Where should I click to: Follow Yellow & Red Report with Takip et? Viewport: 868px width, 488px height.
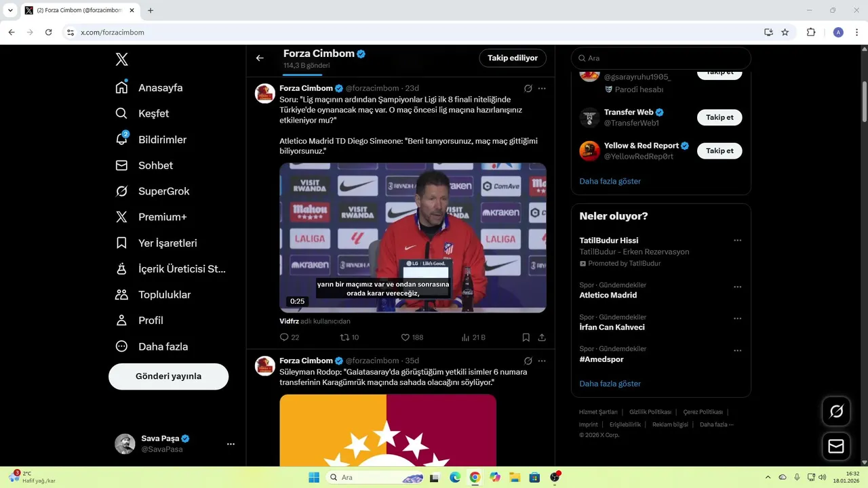[x=719, y=150]
